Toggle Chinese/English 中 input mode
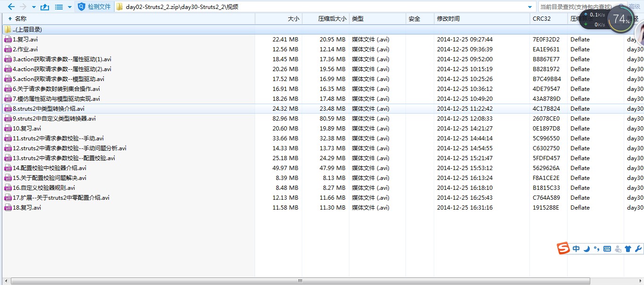 tap(576, 249)
